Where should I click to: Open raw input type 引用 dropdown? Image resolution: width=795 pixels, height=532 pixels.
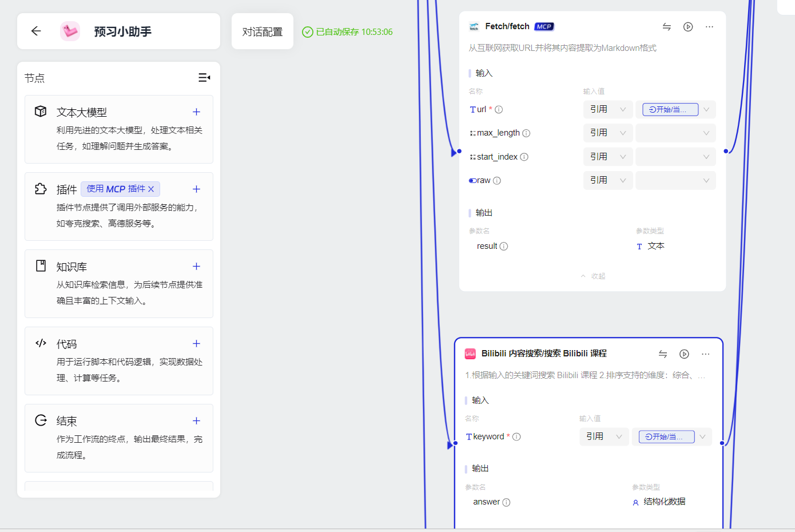click(x=608, y=180)
